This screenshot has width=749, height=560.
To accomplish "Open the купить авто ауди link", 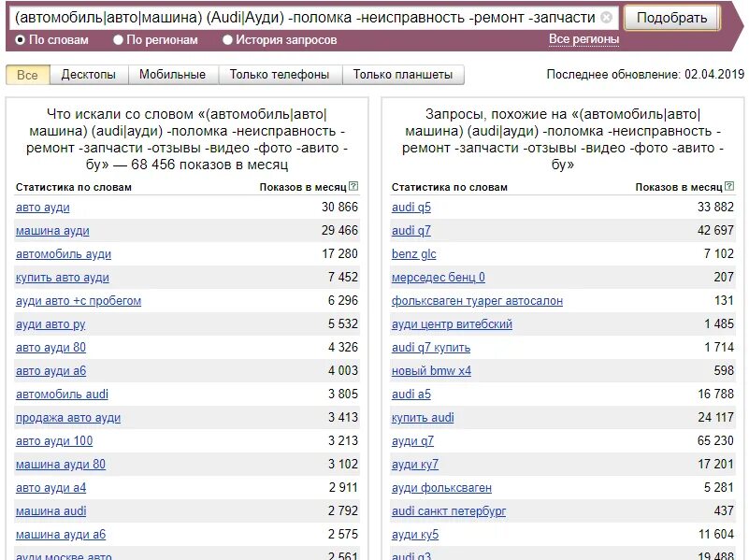I will (x=63, y=278).
